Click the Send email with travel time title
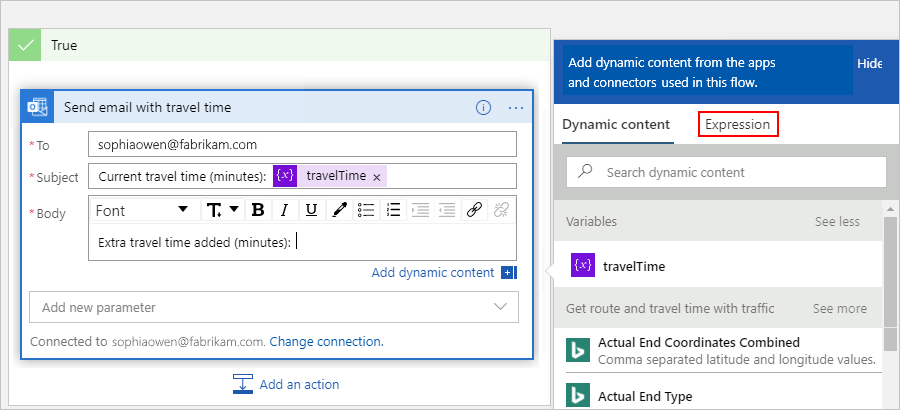The image size is (900, 410). coord(148,107)
